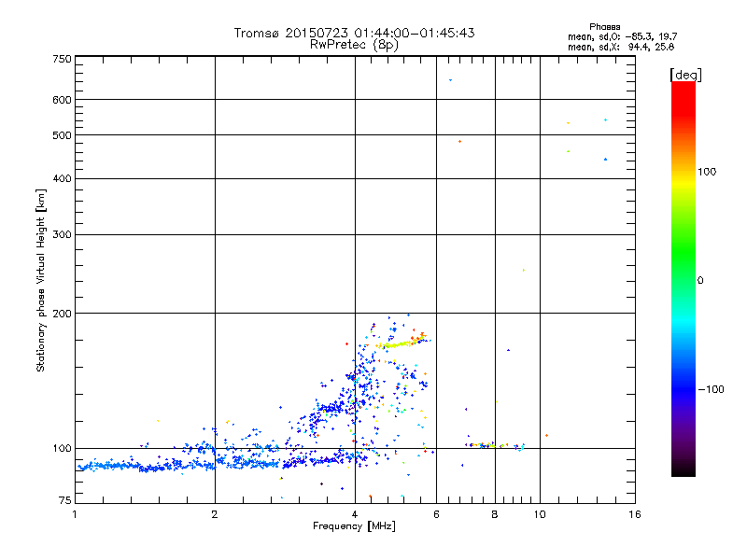Click the echo cluster near 100 km at 8 MHz
This screenshot has width=747, height=560.
tap(496, 446)
